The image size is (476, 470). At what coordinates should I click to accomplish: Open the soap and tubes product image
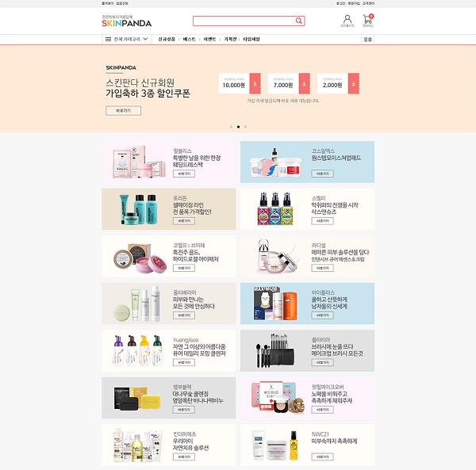click(x=136, y=304)
